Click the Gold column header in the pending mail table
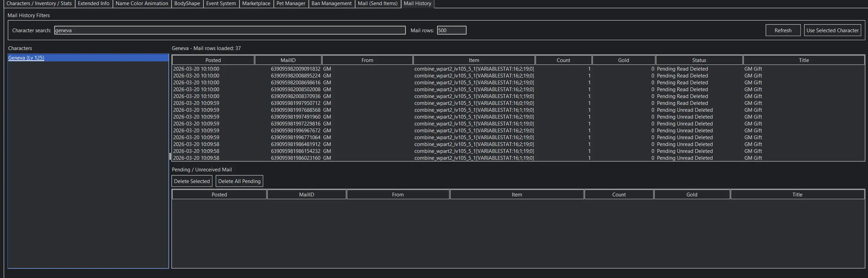The height and width of the screenshot is (278, 868). pyautogui.click(x=692, y=194)
